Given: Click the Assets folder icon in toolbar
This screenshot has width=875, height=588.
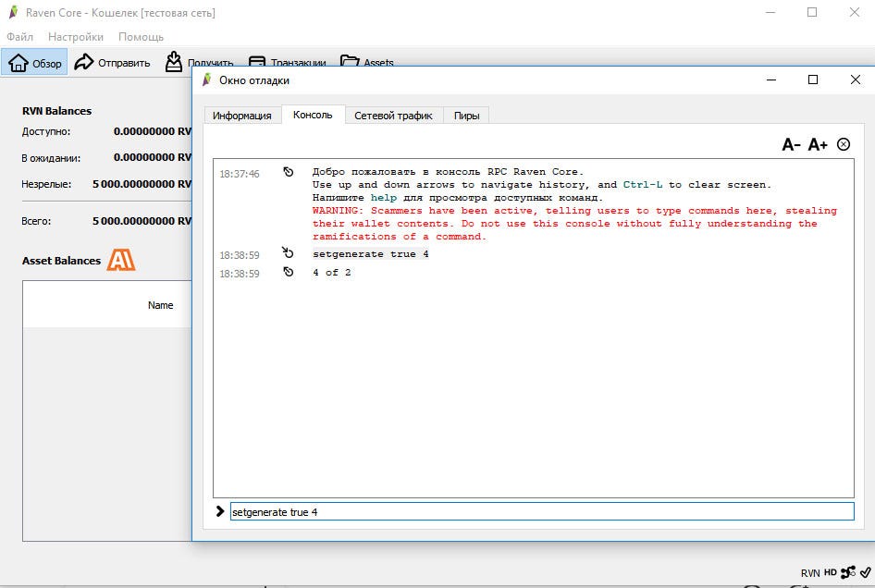Looking at the screenshot, I should [x=350, y=60].
